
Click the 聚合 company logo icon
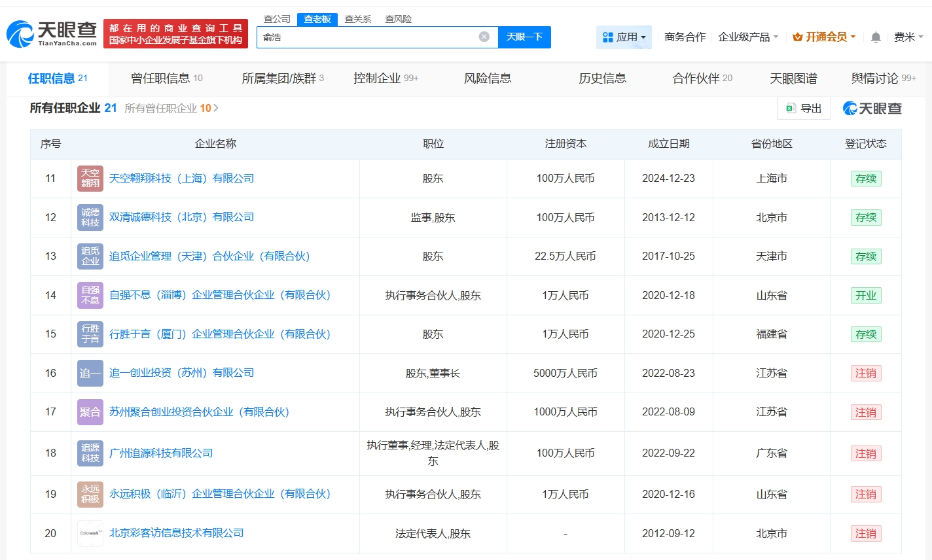(90, 412)
